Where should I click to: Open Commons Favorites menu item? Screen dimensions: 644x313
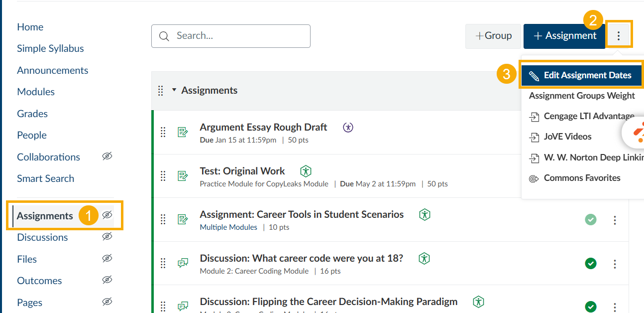(582, 178)
